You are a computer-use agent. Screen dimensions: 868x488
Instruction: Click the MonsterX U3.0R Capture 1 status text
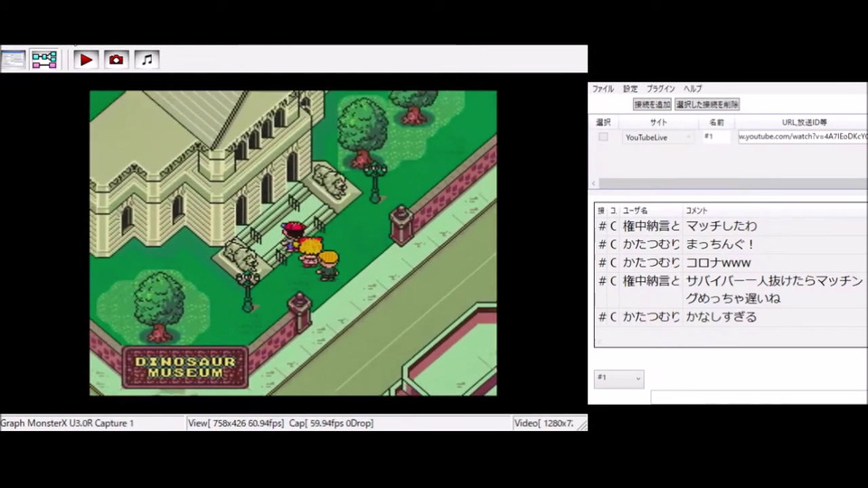(67, 423)
